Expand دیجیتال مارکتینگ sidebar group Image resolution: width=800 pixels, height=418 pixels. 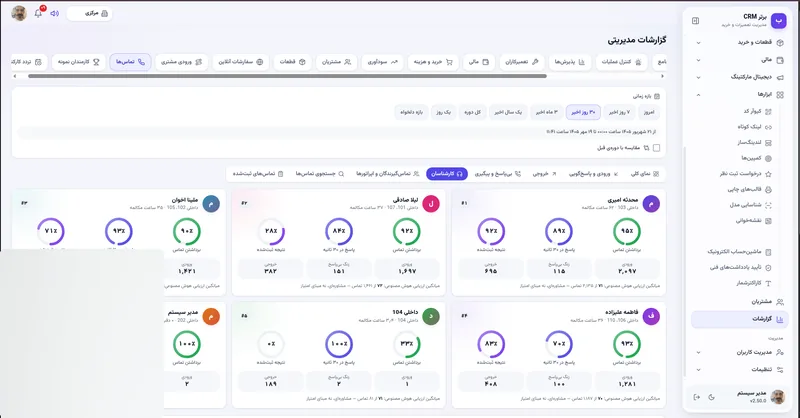739,77
